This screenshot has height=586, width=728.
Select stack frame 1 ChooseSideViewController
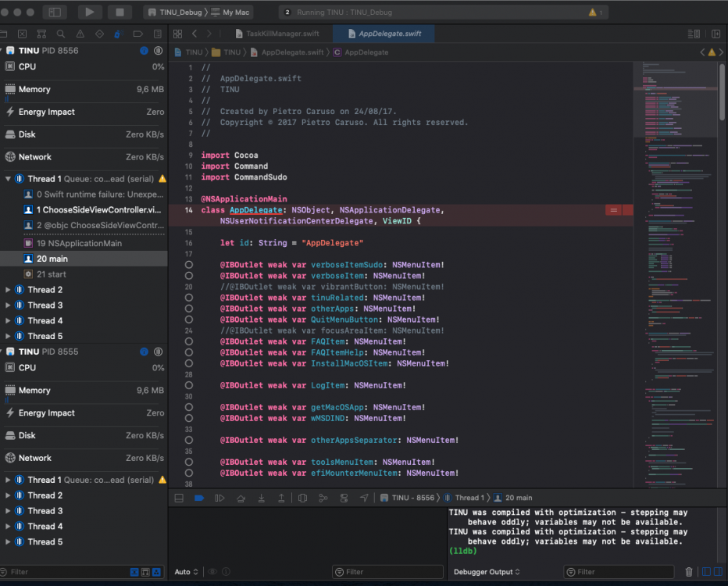coord(84,210)
